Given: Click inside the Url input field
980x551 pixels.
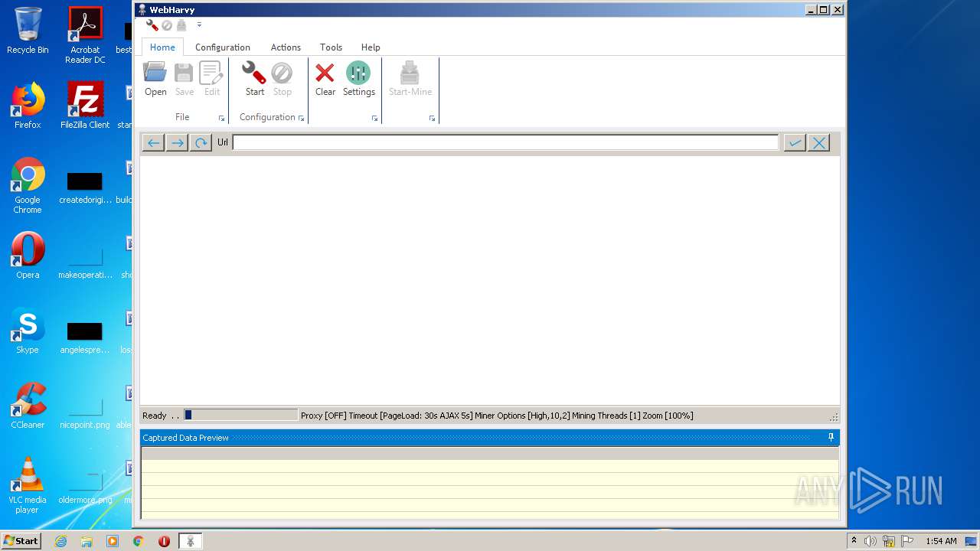Looking at the screenshot, I should pos(505,142).
